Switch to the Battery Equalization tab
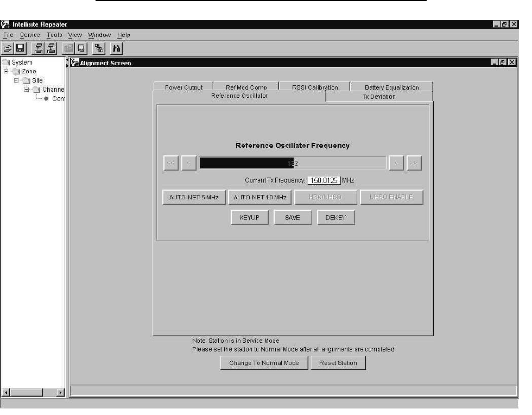Viewport: 532px width, 415px height. [x=391, y=87]
